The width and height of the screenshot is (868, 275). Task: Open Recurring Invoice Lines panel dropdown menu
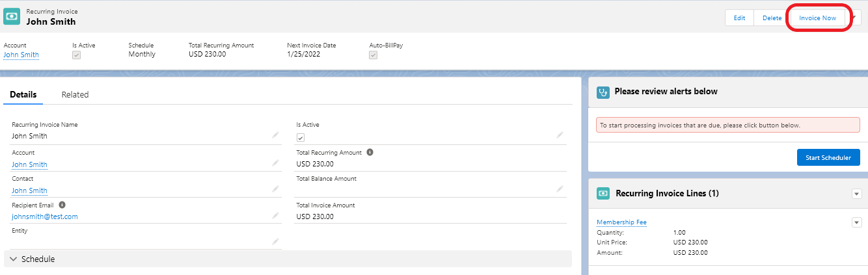[x=856, y=194]
